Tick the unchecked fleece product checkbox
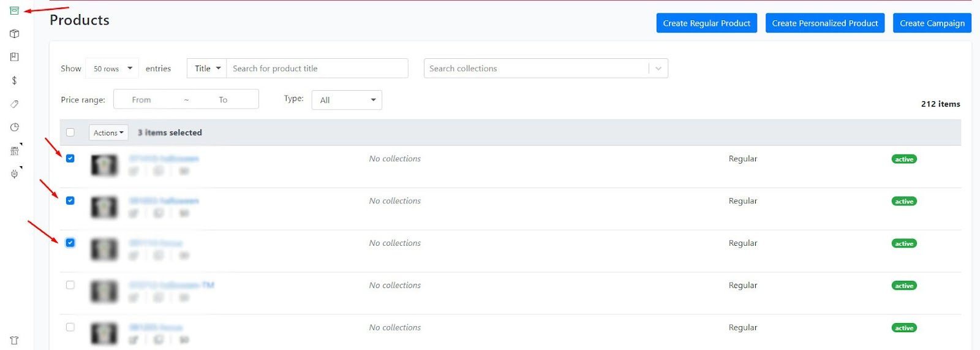Screen dimensions: 980x350 click(70, 327)
